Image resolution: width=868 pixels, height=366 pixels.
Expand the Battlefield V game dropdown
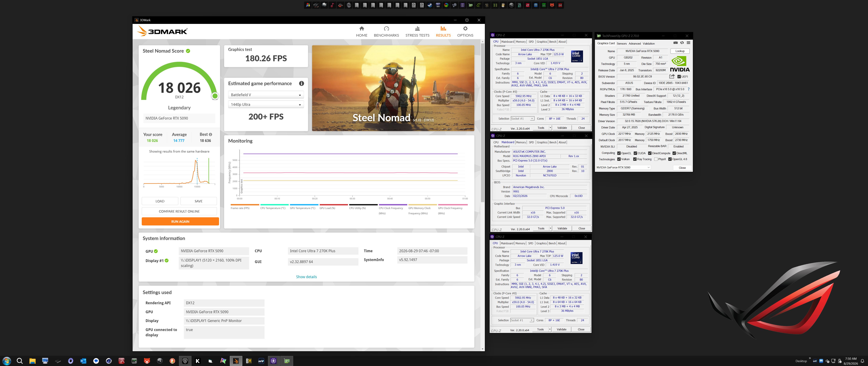point(266,95)
